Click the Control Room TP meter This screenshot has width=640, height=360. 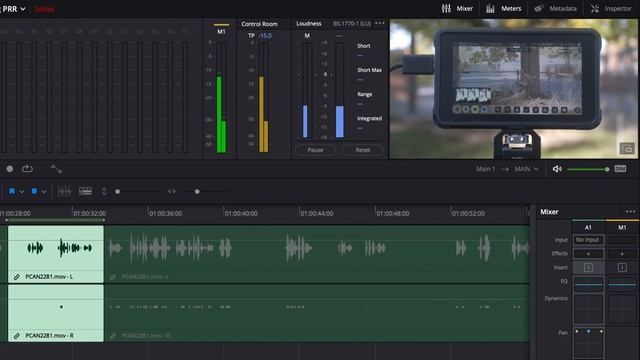click(264, 97)
